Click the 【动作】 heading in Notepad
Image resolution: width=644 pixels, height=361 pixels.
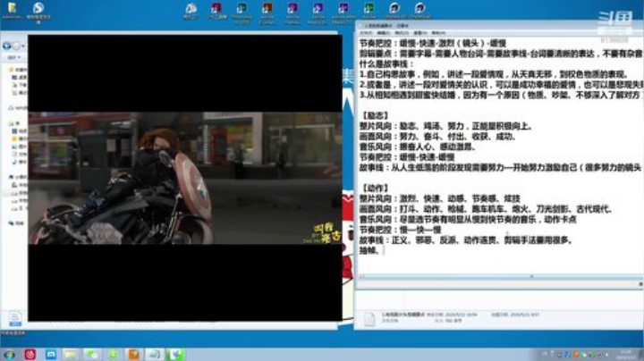point(375,188)
